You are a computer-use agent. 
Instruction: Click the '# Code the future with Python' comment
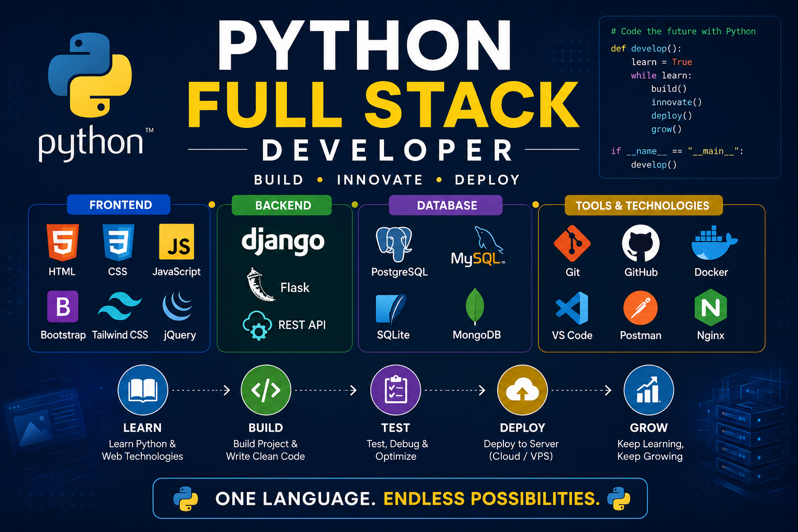coord(683,31)
